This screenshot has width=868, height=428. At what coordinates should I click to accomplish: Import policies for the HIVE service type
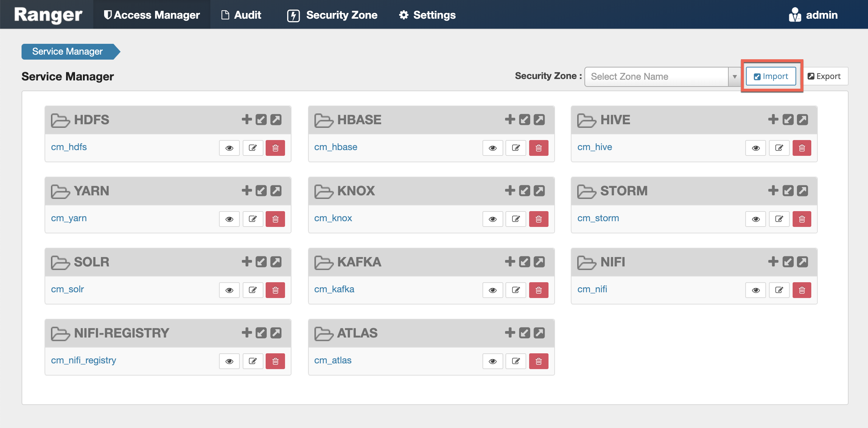click(788, 119)
